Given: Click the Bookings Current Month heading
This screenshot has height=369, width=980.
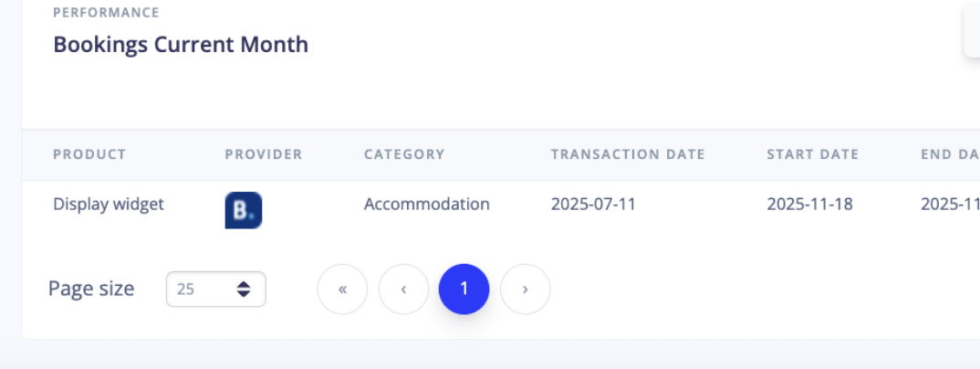Looking at the screenshot, I should (x=181, y=44).
